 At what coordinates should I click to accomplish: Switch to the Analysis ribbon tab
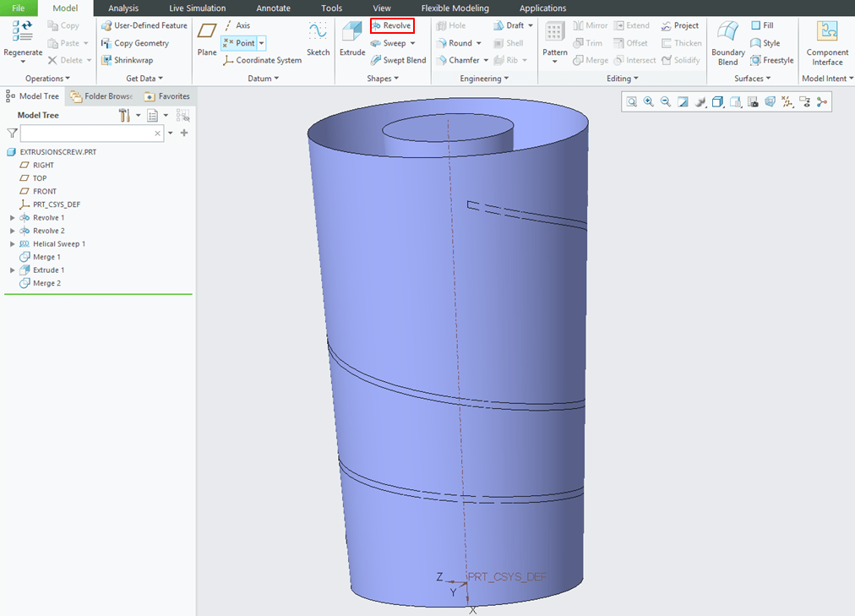[x=123, y=8]
